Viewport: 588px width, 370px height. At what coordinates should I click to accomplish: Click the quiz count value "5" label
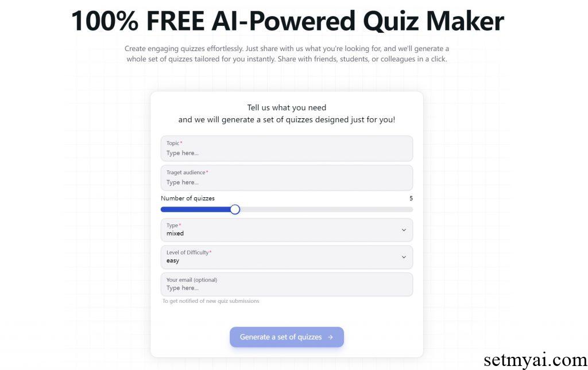click(x=410, y=198)
